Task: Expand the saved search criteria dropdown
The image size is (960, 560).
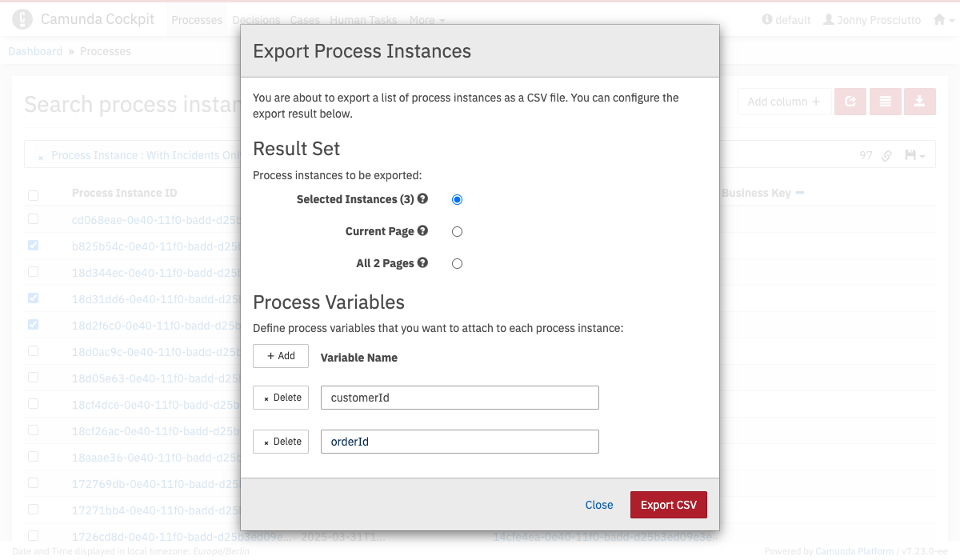Action: point(914,156)
